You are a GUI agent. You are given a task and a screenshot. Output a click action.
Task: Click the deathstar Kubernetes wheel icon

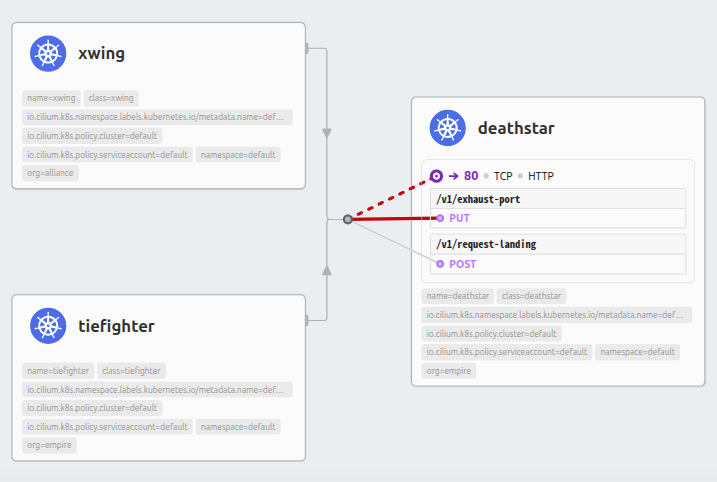point(447,128)
